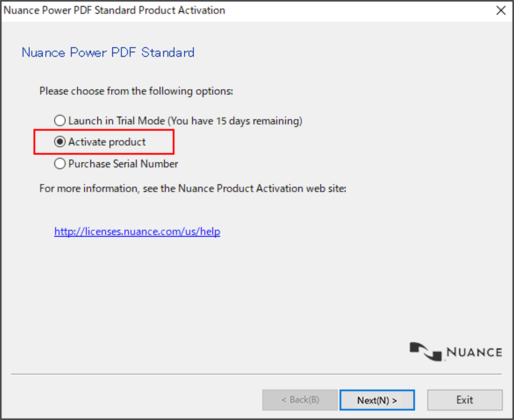
Task: Open the licenses.nuance.com help link
Action: click(137, 232)
